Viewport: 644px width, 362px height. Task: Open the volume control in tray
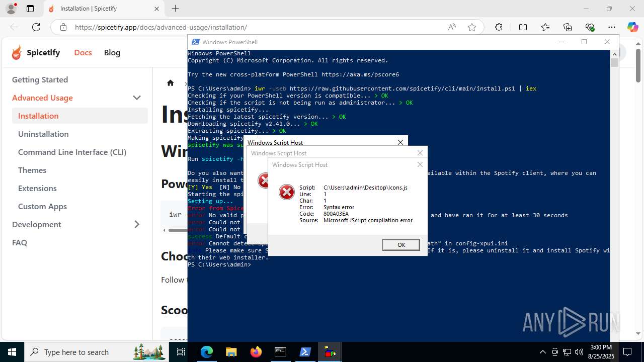coord(579,352)
